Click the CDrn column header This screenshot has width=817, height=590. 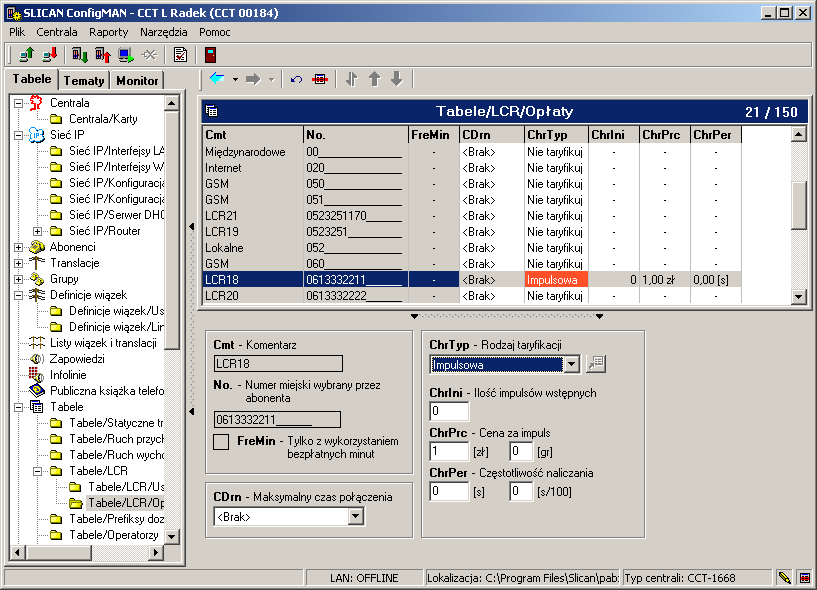(x=492, y=135)
